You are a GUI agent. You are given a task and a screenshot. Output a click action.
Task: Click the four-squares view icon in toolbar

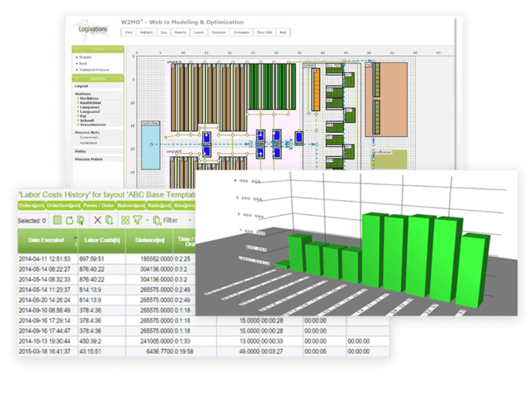[125, 220]
